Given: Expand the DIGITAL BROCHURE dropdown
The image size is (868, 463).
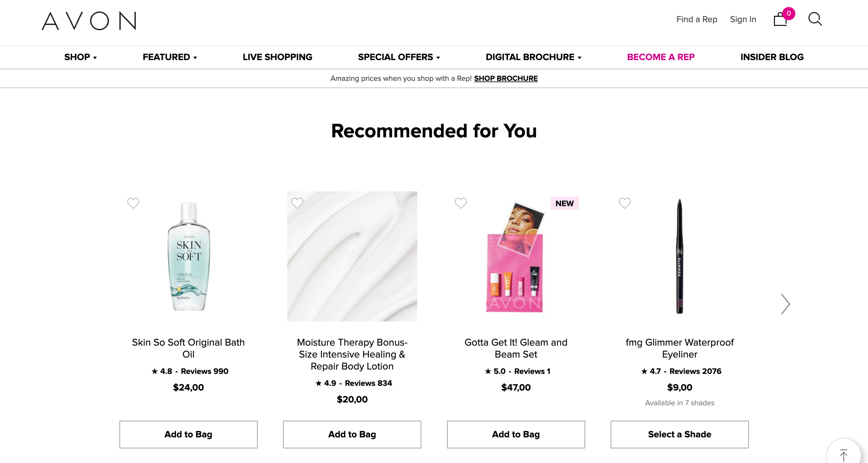Looking at the screenshot, I should point(533,57).
